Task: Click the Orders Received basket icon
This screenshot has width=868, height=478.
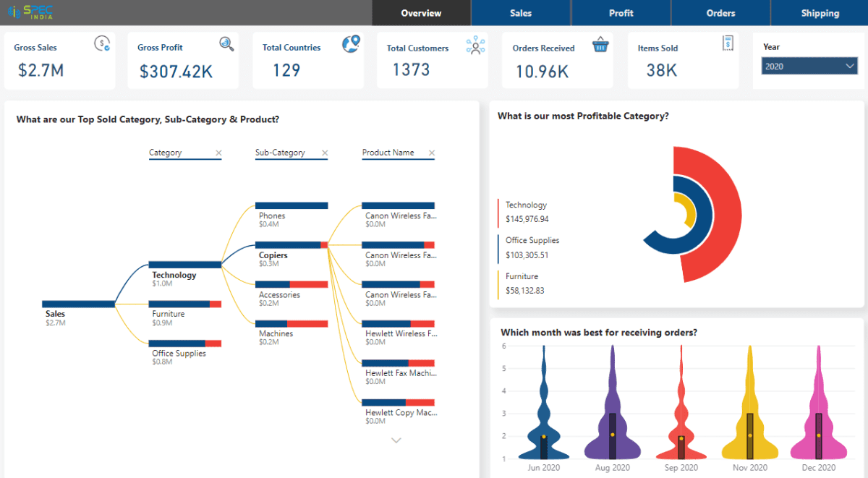Action: pyautogui.click(x=600, y=43)
